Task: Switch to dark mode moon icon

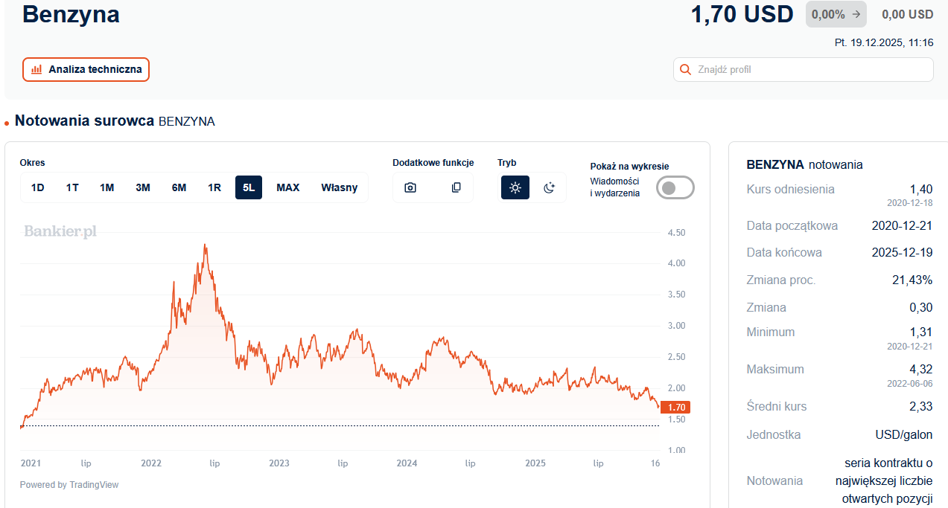Action: (549, 187)
